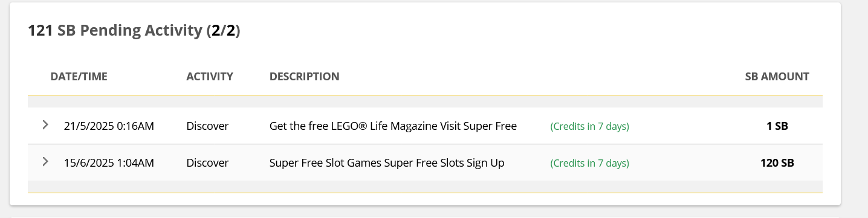Click the 121 total in the heading
Screen dimensions: 868x218
pyautogui.click(x=40, y=31)
